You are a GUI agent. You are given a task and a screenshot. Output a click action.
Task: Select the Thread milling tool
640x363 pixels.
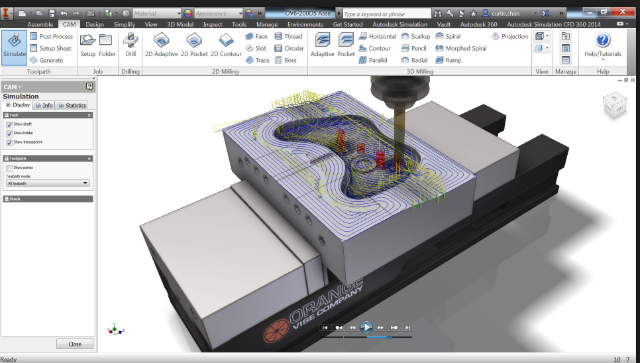click(288, 36)
